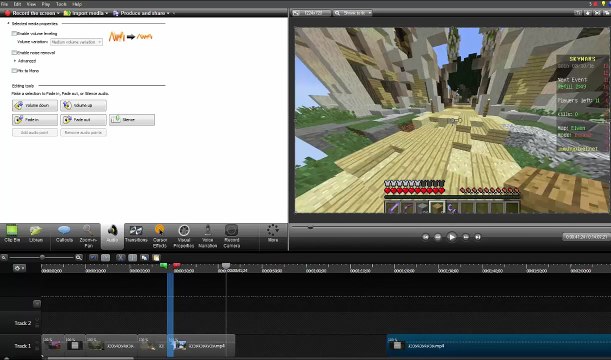This screenshot has height=360, width=611.
Task: Open the Tools menu
Action: tap(61, 4)
